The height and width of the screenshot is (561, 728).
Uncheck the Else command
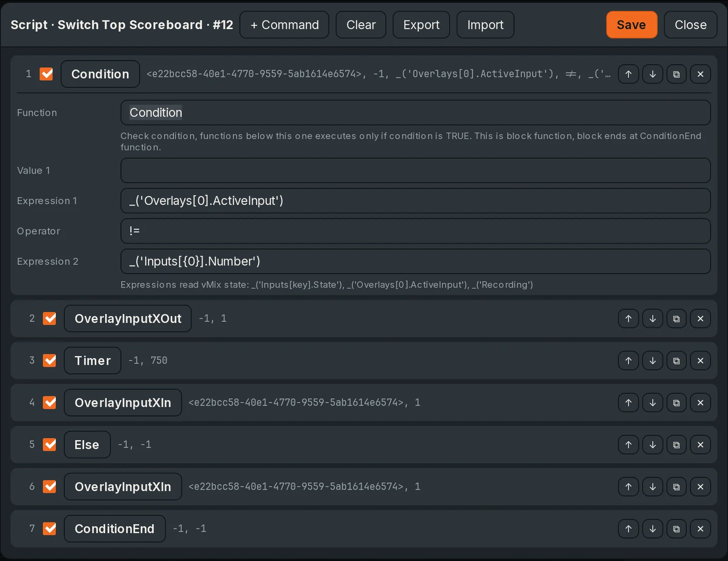click(50, 445)
